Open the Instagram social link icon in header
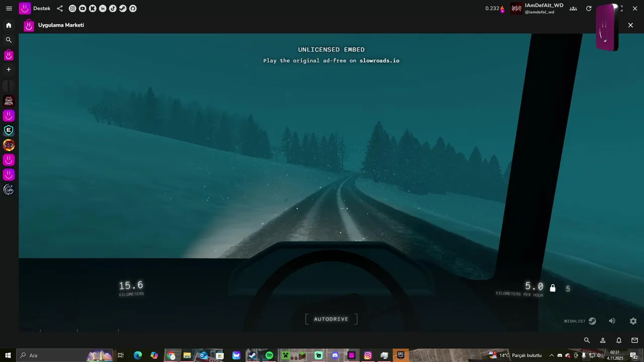The width and height of the screenshot is (644, 362). click(72, 9)
